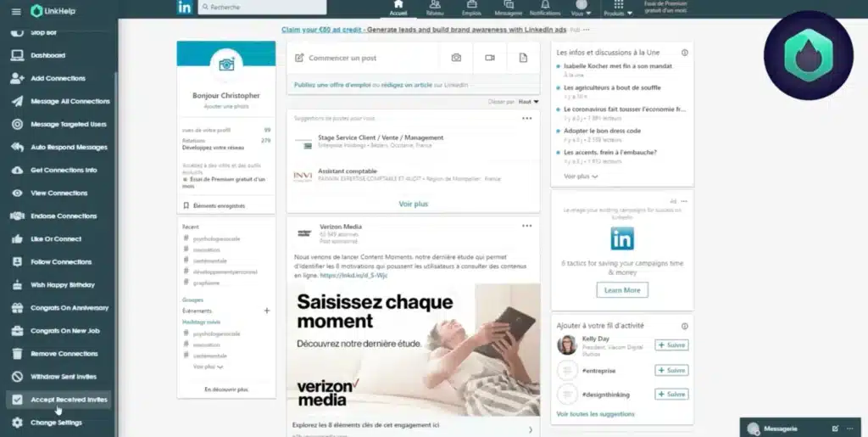Click En découvrir plus button
Viewport: 868px width, 437px height.
(x=226, y=389)
